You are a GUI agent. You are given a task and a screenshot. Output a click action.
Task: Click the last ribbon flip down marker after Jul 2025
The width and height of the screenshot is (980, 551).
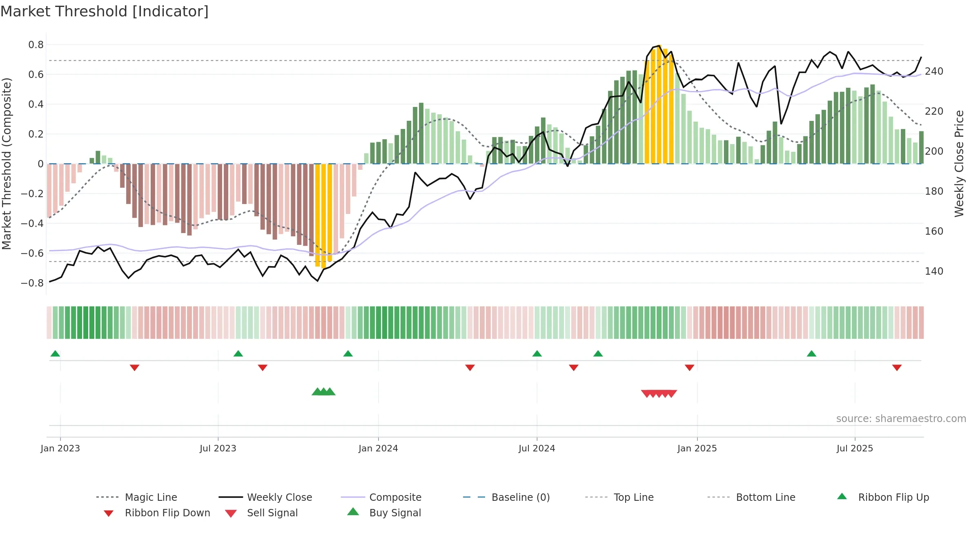[x=897, y=368]
